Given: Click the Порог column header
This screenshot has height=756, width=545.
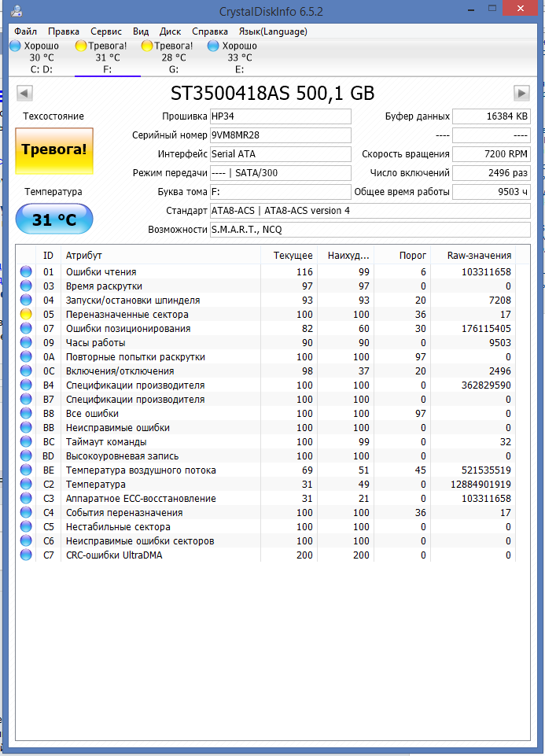Looking at the screenshot, I should pyautogui.click(x=403, y=255).
